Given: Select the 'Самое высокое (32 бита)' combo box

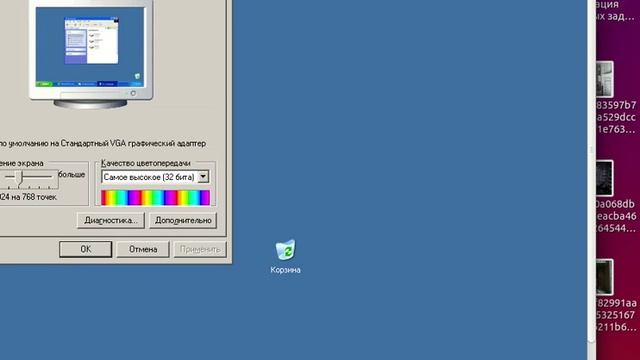Looking at the screenshot, I should 155,177.
